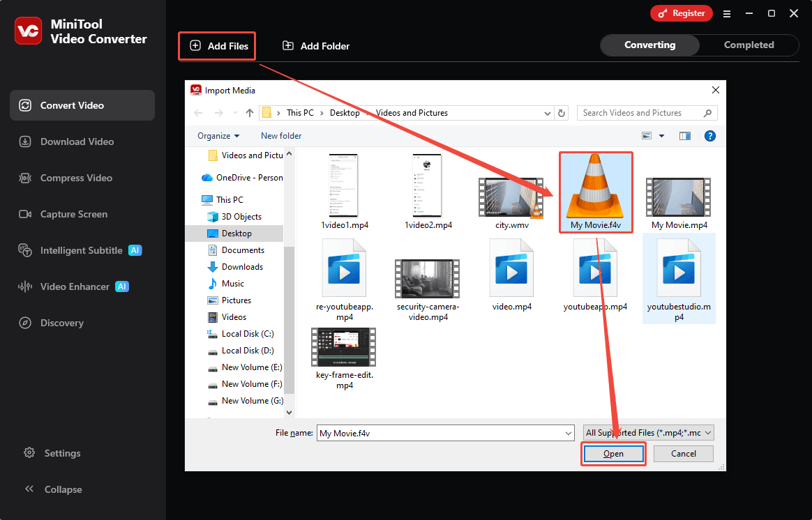Select Pictures in navigation tree

[x=230, y=300]
